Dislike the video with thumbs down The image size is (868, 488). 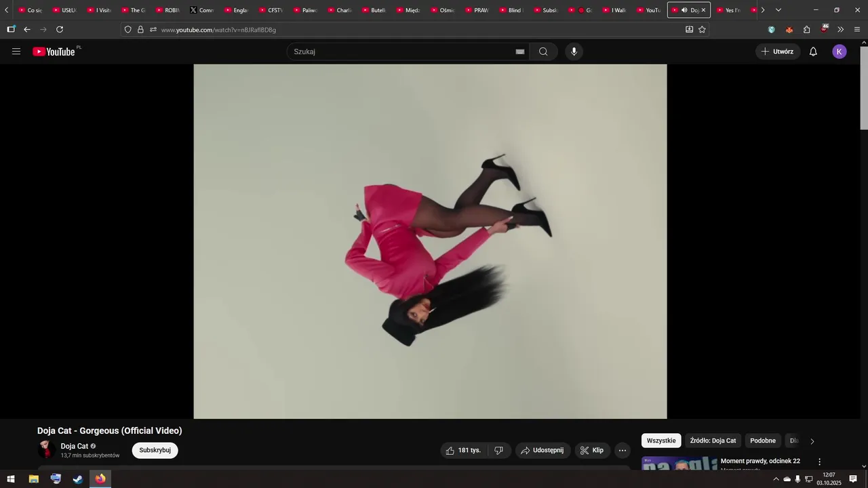click(498, 450)
